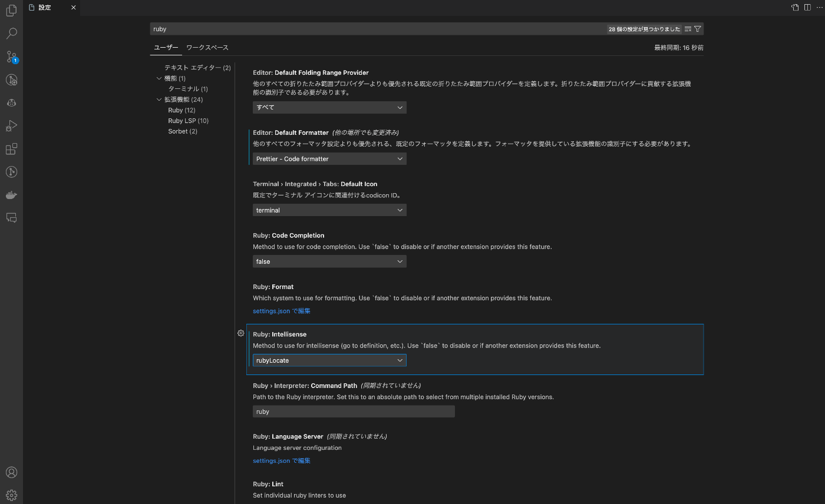Open the Manage settings gear
Screen dimensions: 825x504
(x=11, y=495)
